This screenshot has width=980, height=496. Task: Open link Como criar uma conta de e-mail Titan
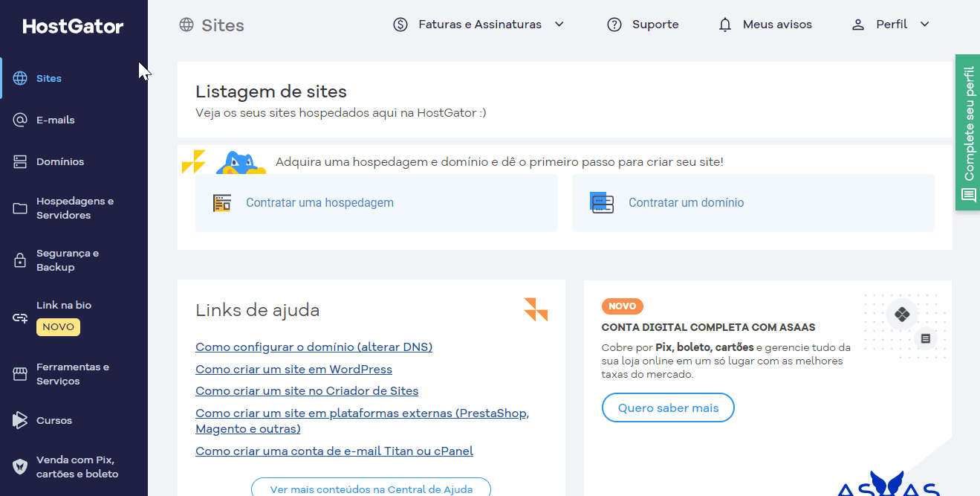coord(334,451)
